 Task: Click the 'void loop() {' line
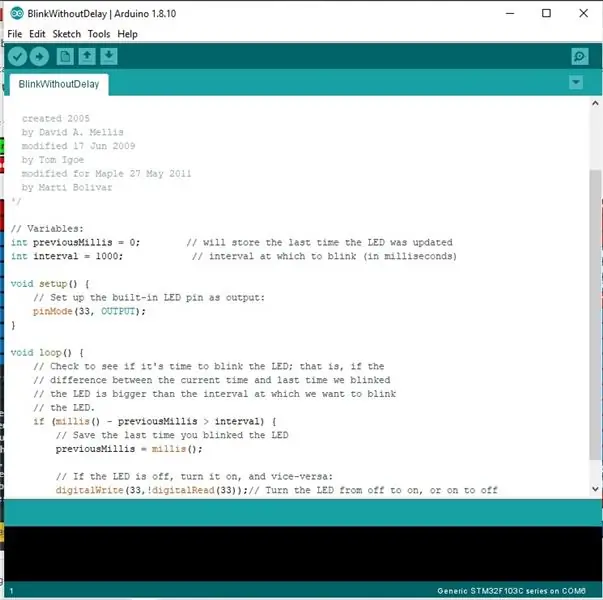point(47,353)
